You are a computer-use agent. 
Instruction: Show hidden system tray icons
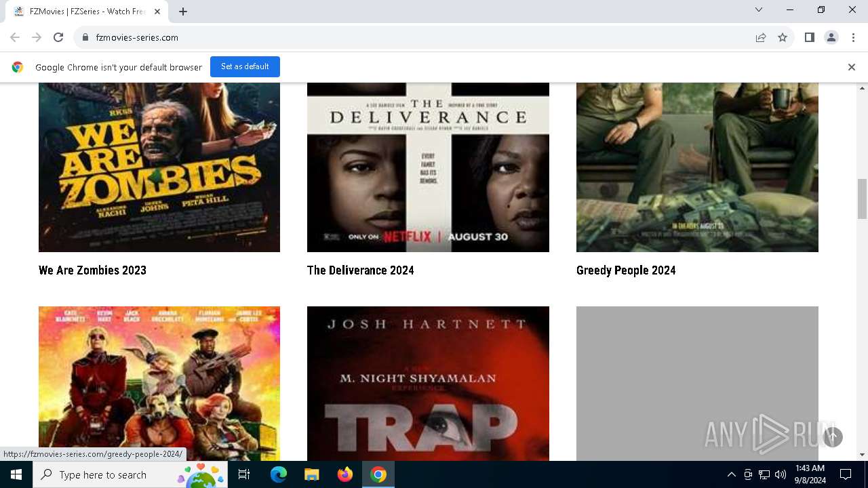[731, 474]
